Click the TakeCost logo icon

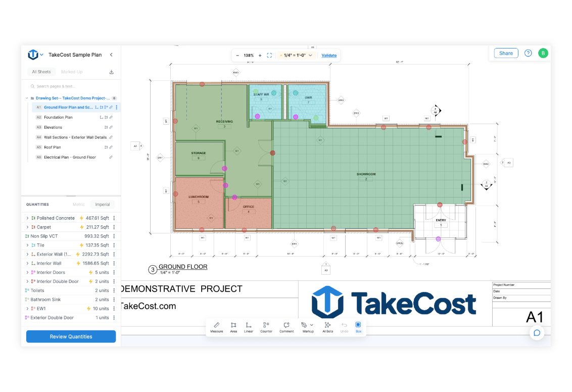[x=33, y=55]
